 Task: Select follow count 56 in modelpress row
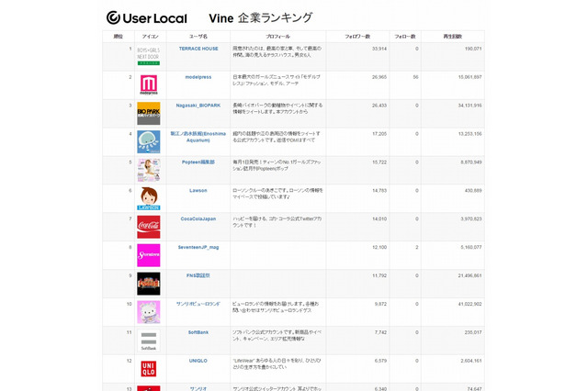[x=415, y=77]
